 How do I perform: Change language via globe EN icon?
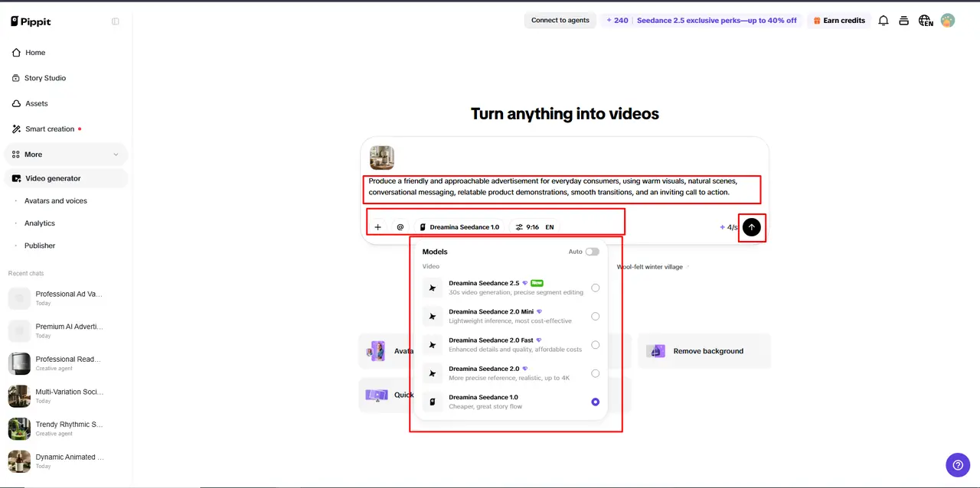point(926,21)
